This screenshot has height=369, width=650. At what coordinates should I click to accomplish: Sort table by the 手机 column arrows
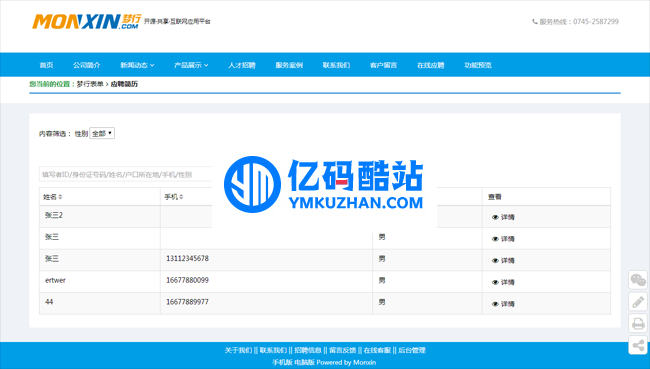tap(182, 197)
